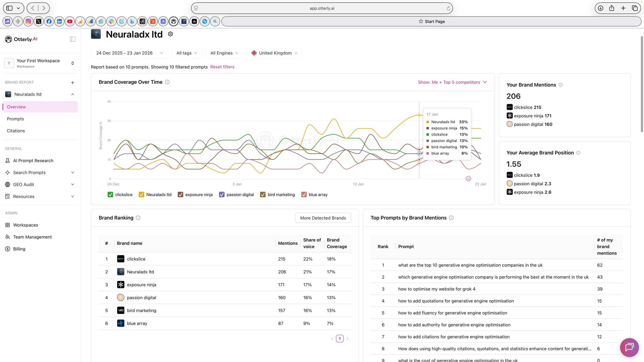
Task: Open Citations in the sidebar
Action: pos(16,131)
